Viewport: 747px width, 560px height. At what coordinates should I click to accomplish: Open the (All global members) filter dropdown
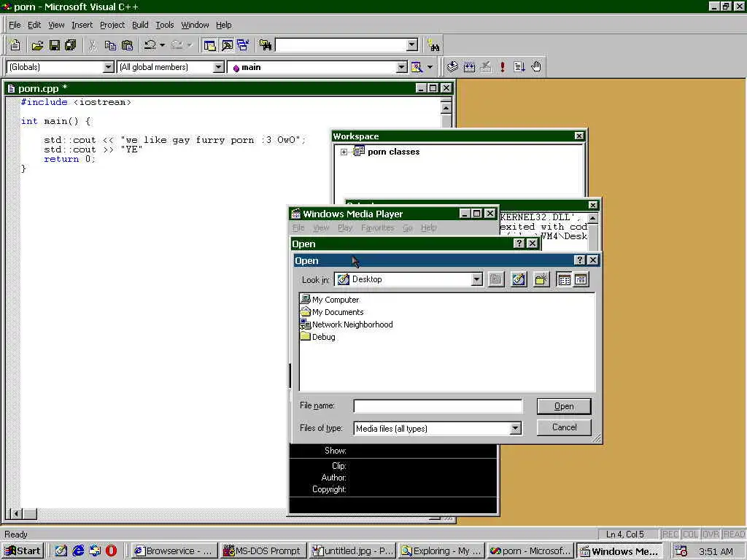(218, 67)
